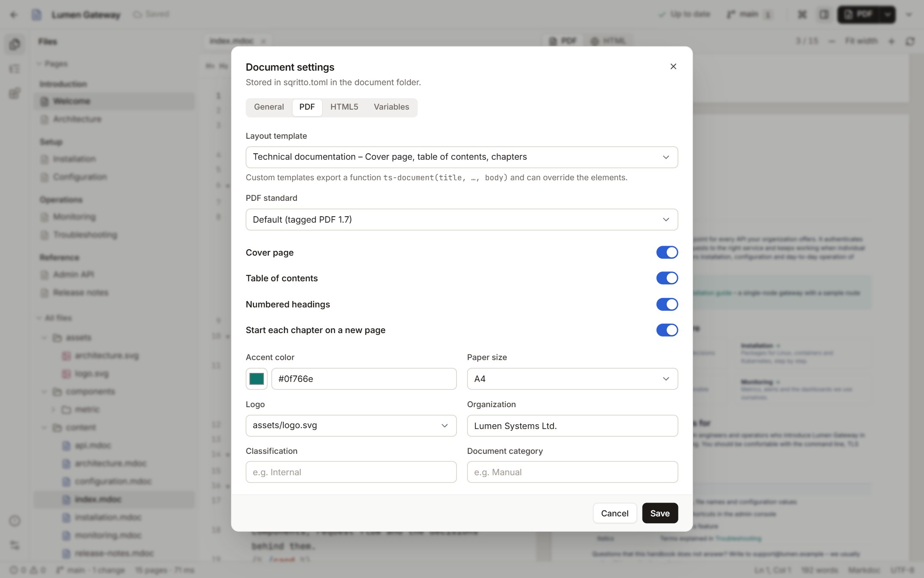Click the back arrow in the header
The image size is (924, 578).
pyautogui.click(x=14, y=15)
